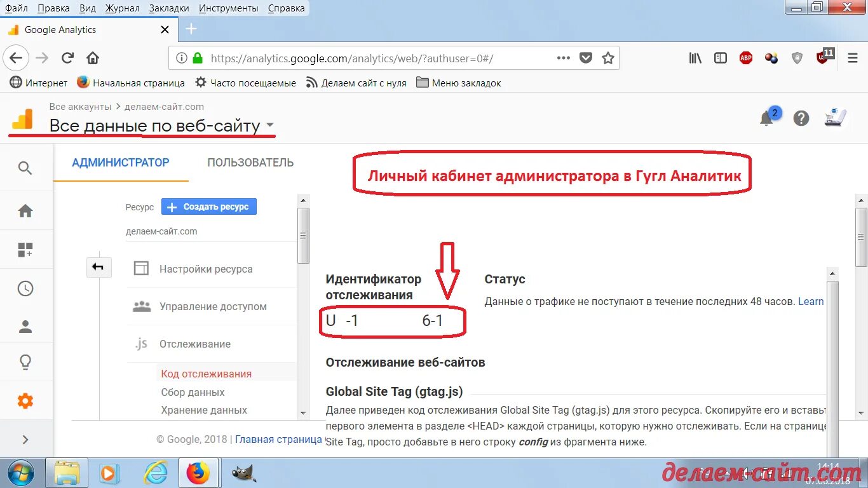Open the Журнал menu

pos(123,8)
